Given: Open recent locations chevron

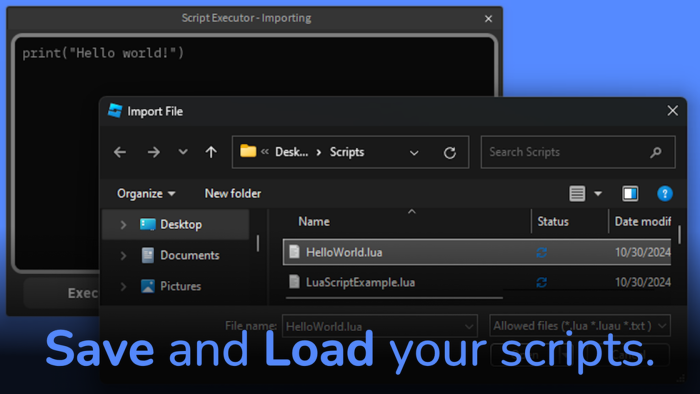Looking at the screenshot, I should click(x=183, y=152).
